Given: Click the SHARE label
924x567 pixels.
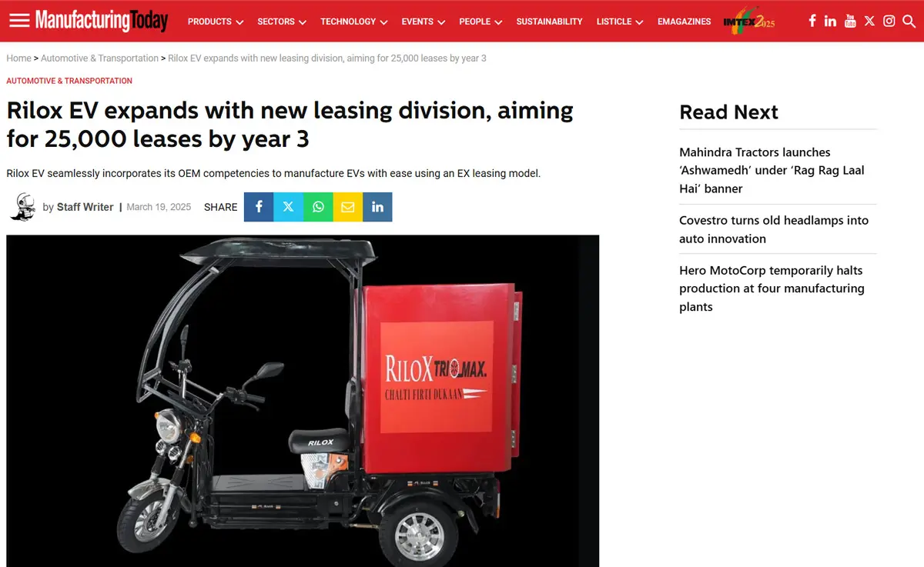Looking at the screenshot, I should coord(221,208).
